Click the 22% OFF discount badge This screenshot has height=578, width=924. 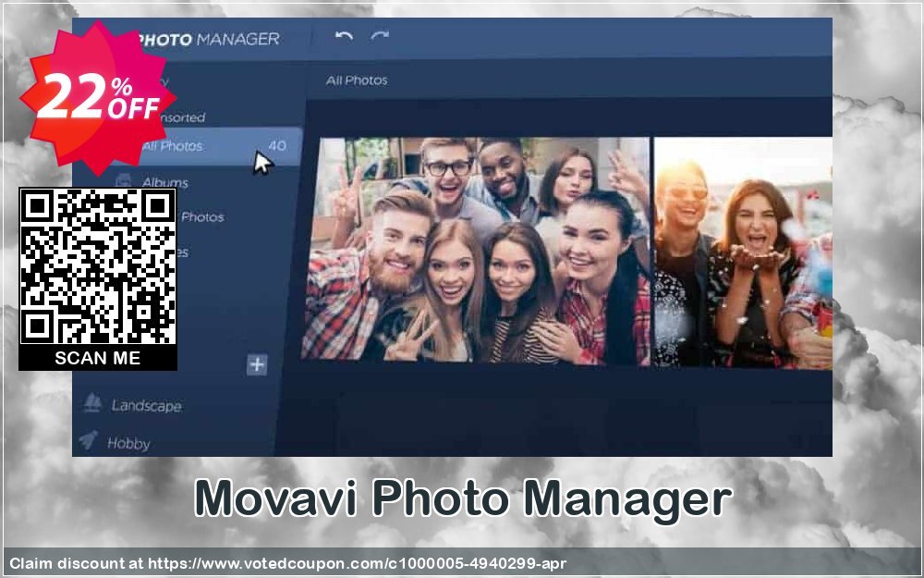coord(97,98)
